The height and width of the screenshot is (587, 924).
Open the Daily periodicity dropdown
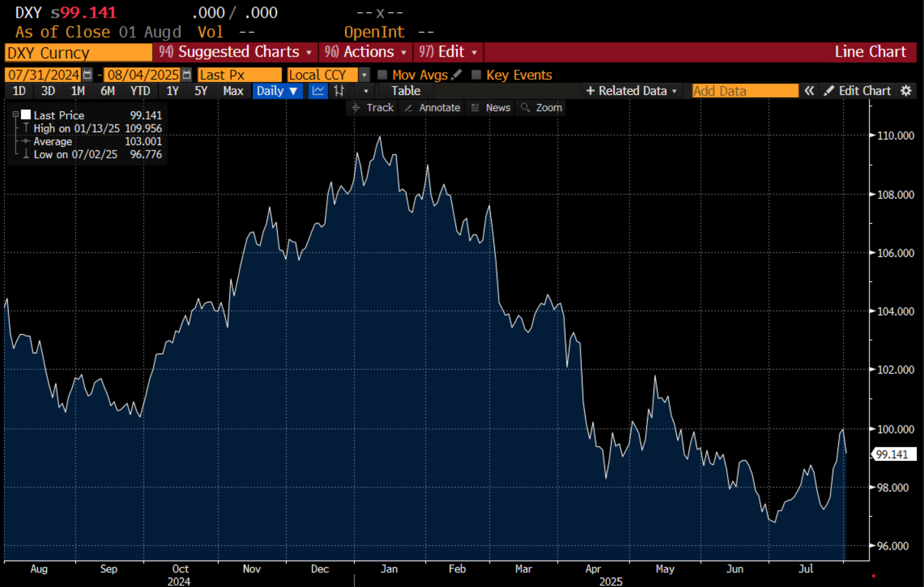(x=277, y=91)
